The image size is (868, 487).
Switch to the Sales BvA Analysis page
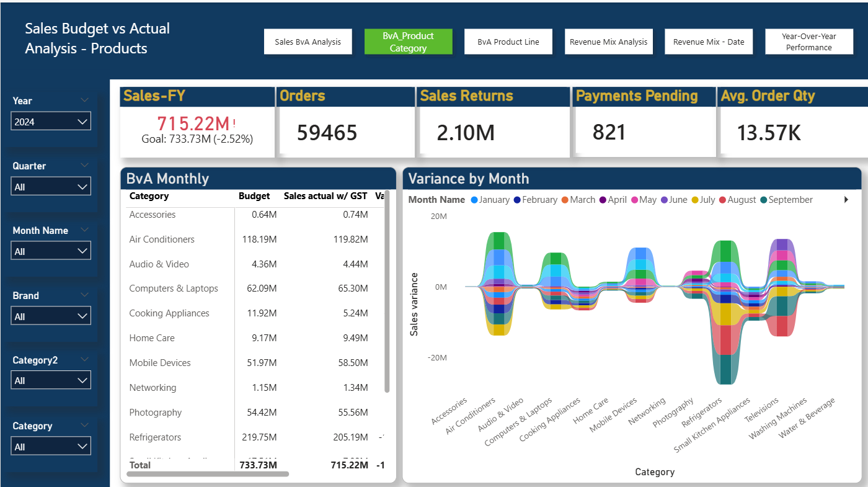click(x=308, y=41)
